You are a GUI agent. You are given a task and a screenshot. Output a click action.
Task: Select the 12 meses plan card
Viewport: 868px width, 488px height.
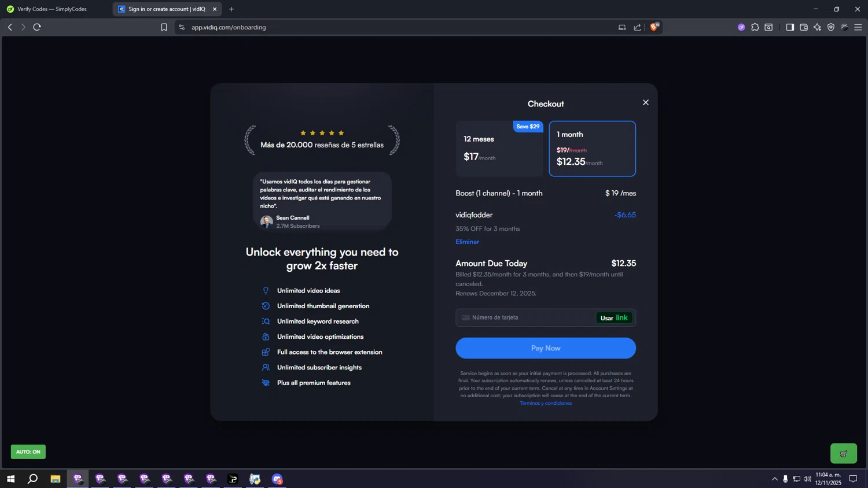point(499,149)
